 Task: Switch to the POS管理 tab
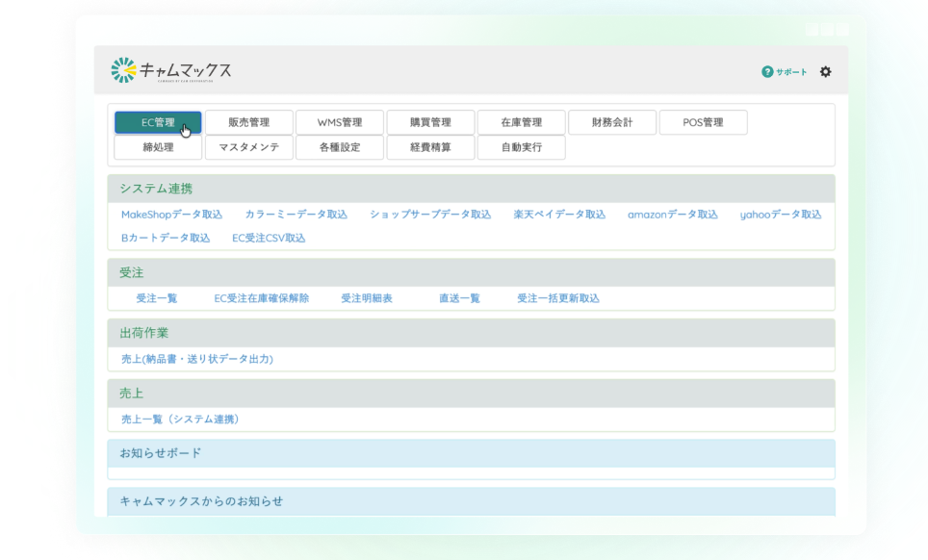(703, 122)
